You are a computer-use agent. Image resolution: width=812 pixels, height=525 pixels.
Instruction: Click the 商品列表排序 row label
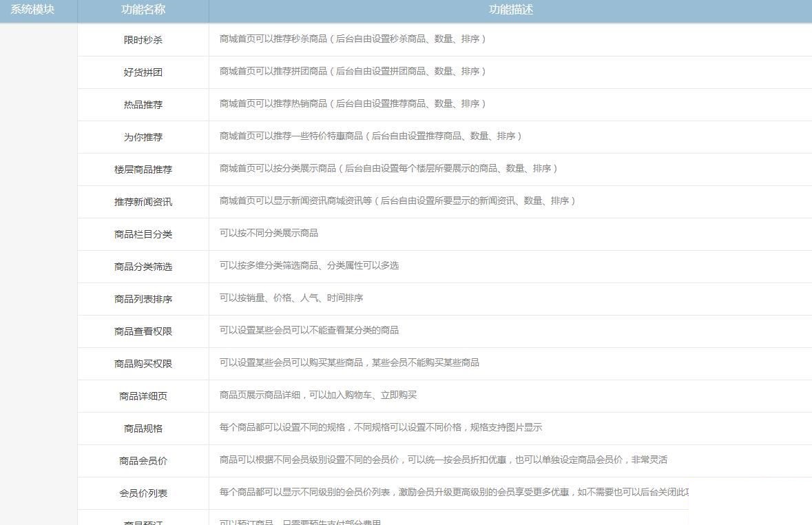point(144,298)
